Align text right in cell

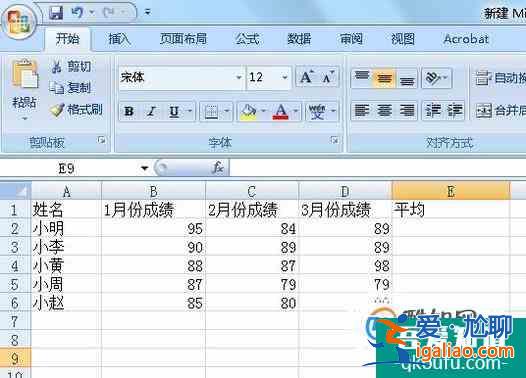407,110
